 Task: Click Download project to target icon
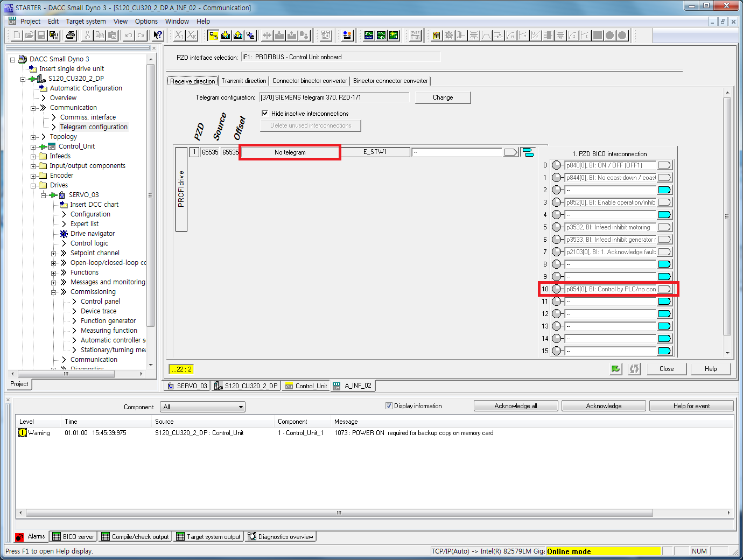pyautogui.click(x=226, y=35)
